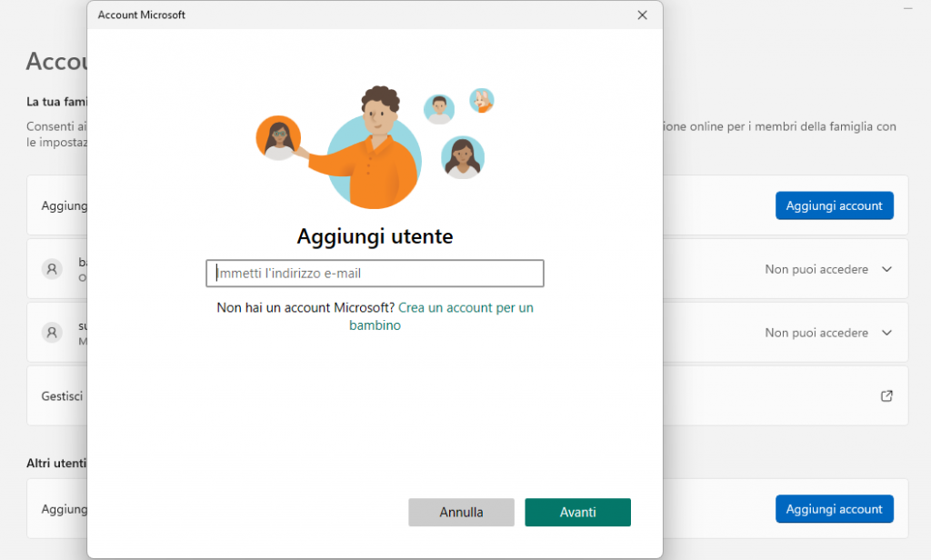Click Aggiungi account under Altri utenti
Viewport: 931px width, 560px height.
coord(834,509)
